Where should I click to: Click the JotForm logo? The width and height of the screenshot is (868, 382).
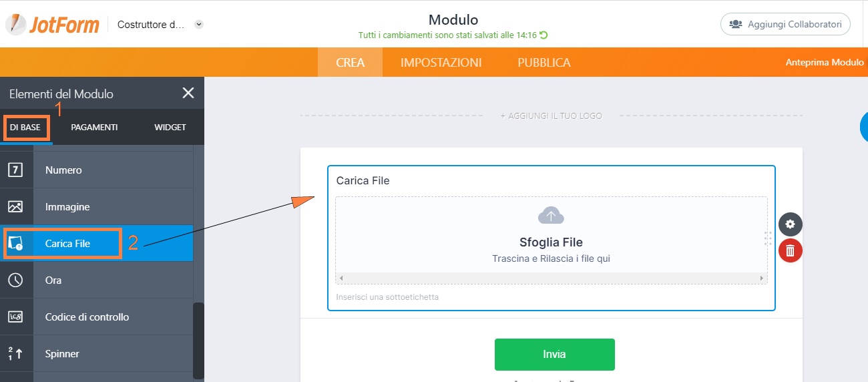(52, 25)
